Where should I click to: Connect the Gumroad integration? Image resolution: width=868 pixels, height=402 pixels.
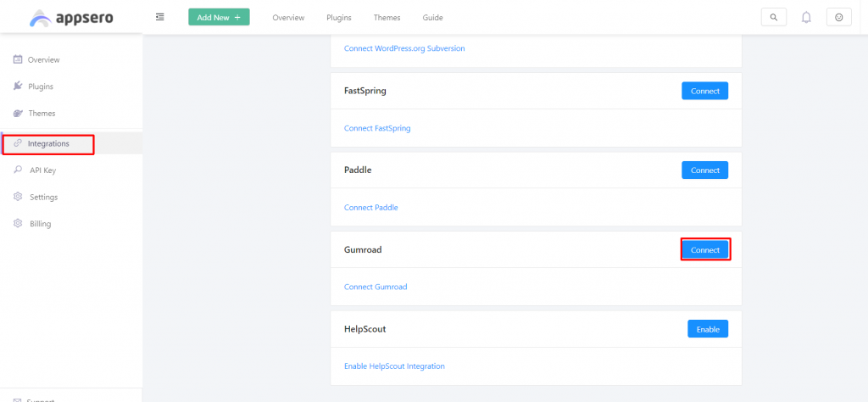pos(704,249)
